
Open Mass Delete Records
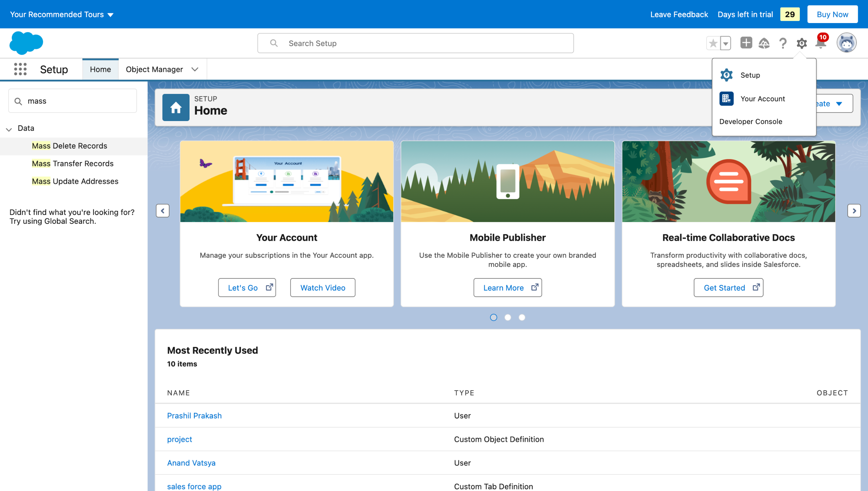click(70, 146)
